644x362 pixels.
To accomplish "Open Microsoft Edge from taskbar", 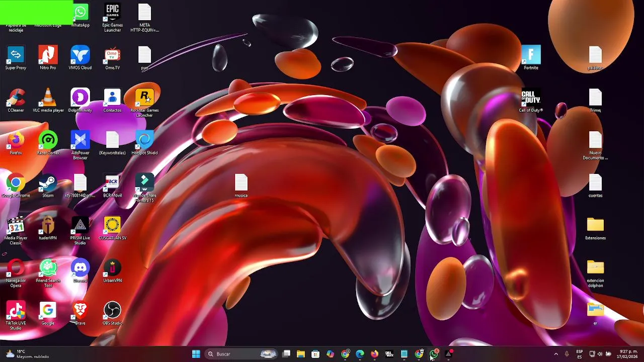I will pos(360,354).
